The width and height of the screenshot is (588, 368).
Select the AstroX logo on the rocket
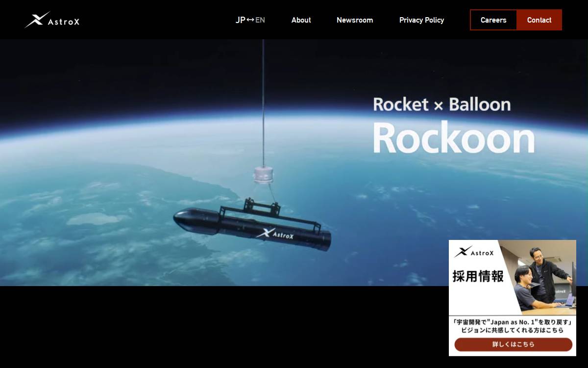point(274,234)
